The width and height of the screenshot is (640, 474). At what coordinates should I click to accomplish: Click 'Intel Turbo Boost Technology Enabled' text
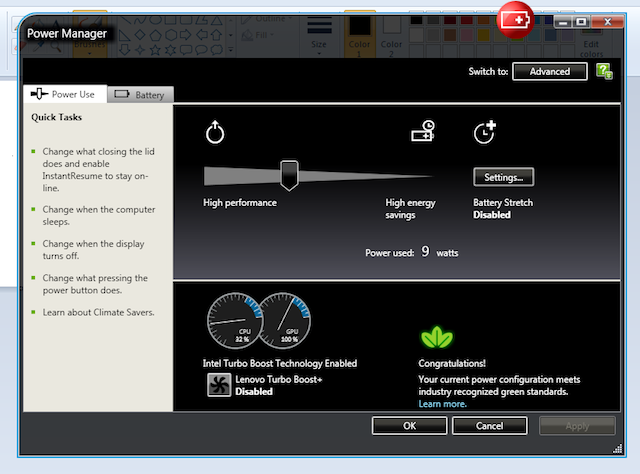(x=280, y=363)
